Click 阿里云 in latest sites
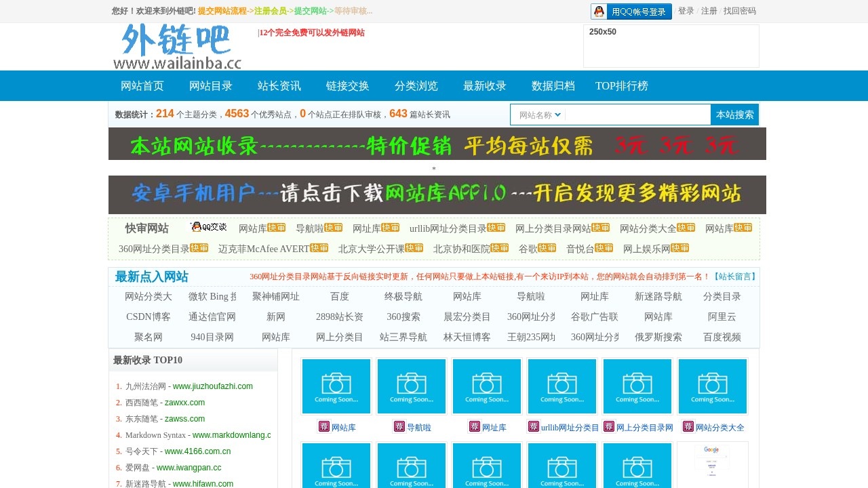This screenshot has width=868, height=488. pyautogui.click(x=722, y=317)
